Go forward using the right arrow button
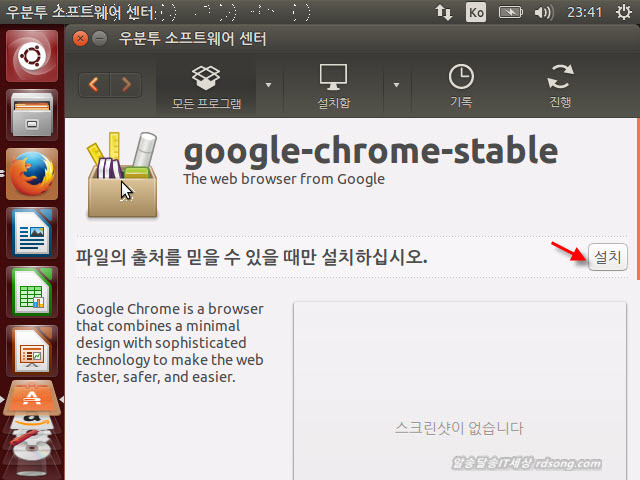 [x=126, y=85]
